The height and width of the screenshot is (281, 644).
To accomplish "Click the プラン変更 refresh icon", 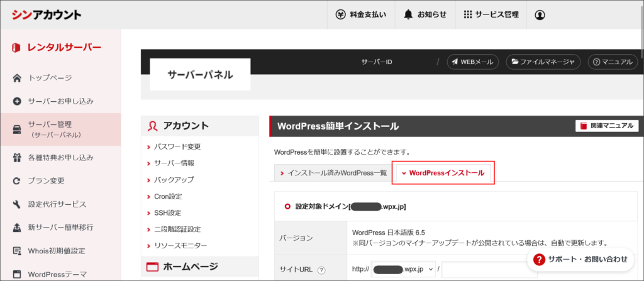I will pyautogui.click(x=17, y=181).
